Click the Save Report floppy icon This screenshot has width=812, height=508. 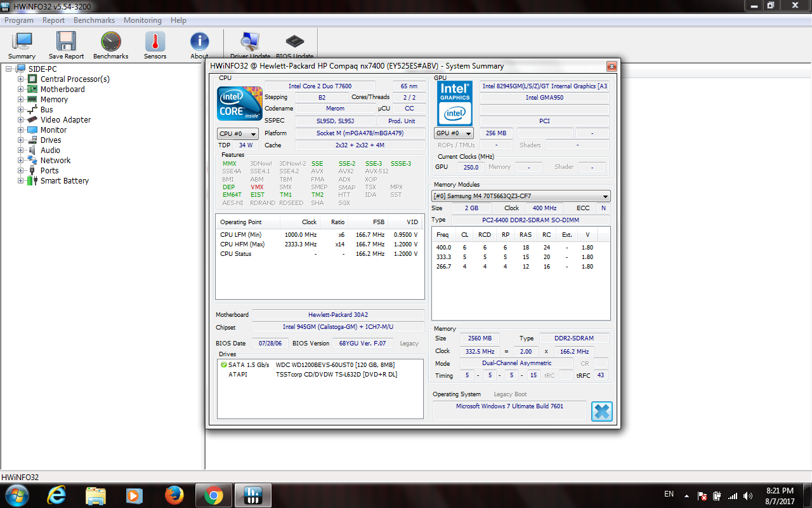pos(66,43)
